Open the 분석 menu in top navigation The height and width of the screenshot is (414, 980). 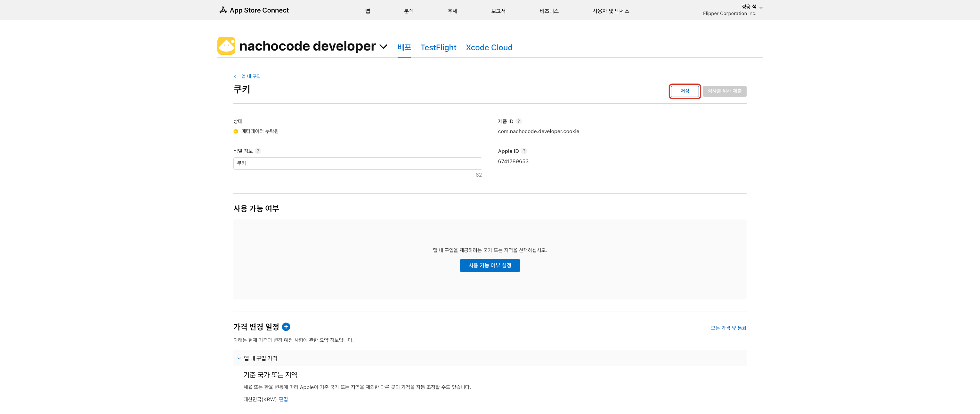pyautogui.click(x=408, y=11)
